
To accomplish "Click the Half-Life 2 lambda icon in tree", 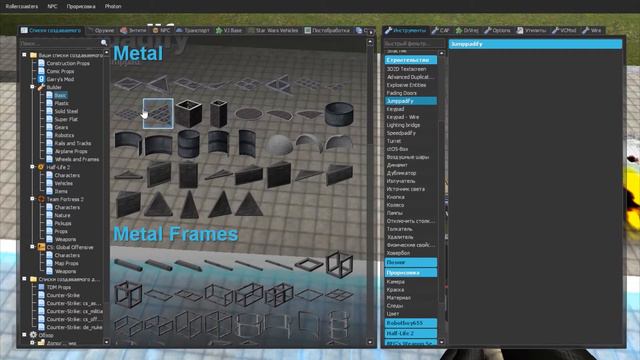I will tap(41, 167).
